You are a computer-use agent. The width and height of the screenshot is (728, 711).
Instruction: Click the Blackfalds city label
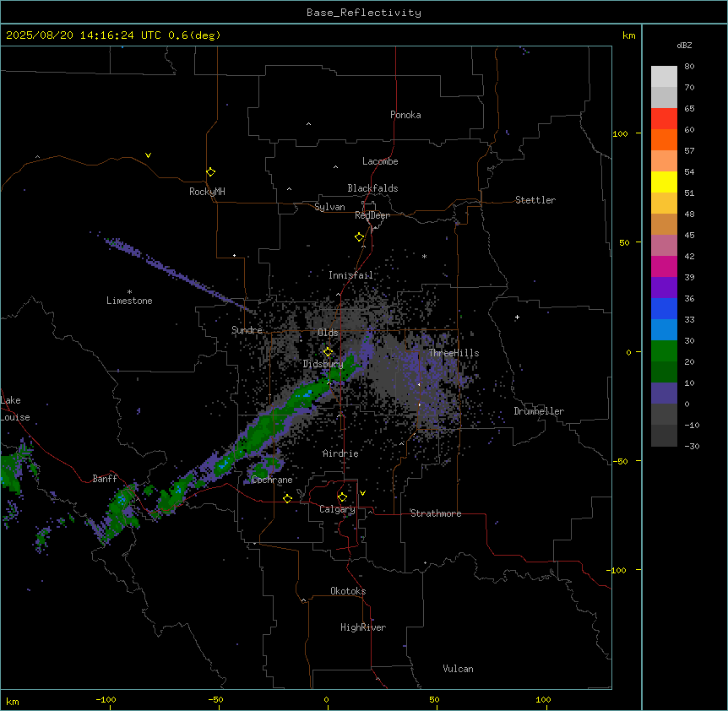(372, 188)
